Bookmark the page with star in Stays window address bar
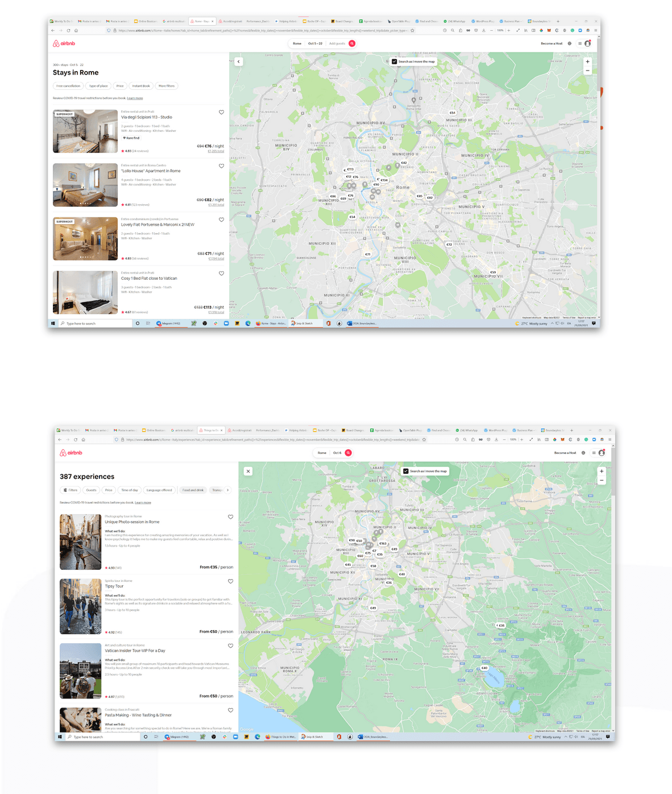 coord(412,31)
